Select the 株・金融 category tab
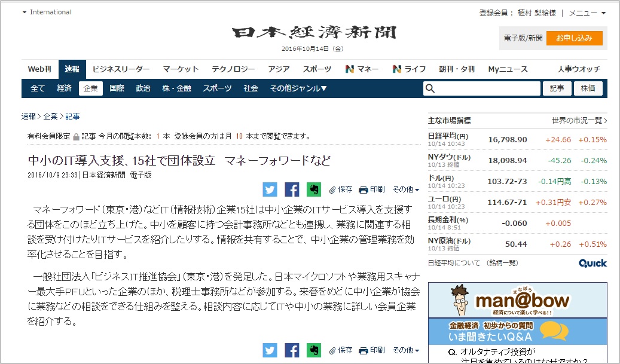Viewport: 620px width, 364px height. click(176, 88)
